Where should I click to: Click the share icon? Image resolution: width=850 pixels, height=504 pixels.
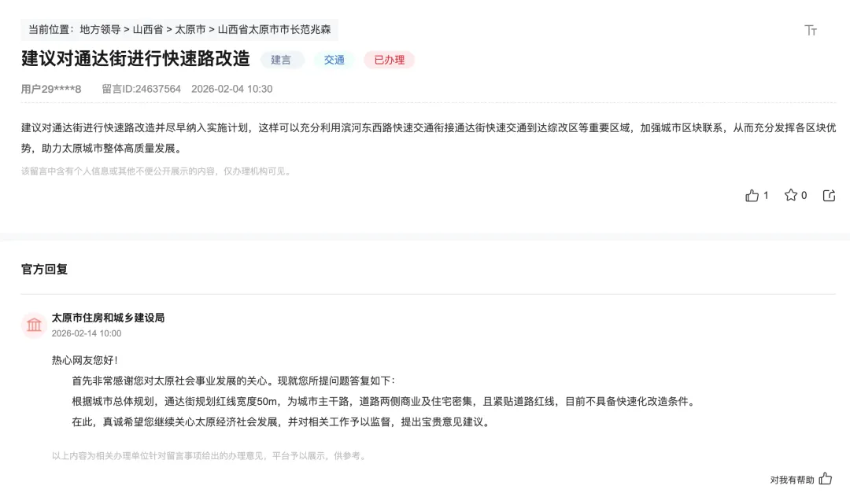829,196
